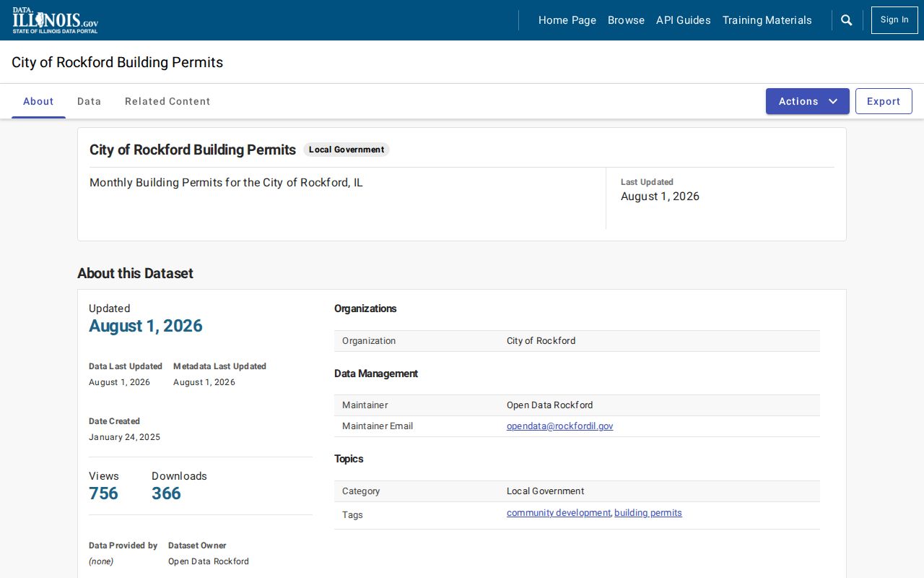Click the Open Data Rockford maintainer value
The image size is (924, 578).
[550, 405]
